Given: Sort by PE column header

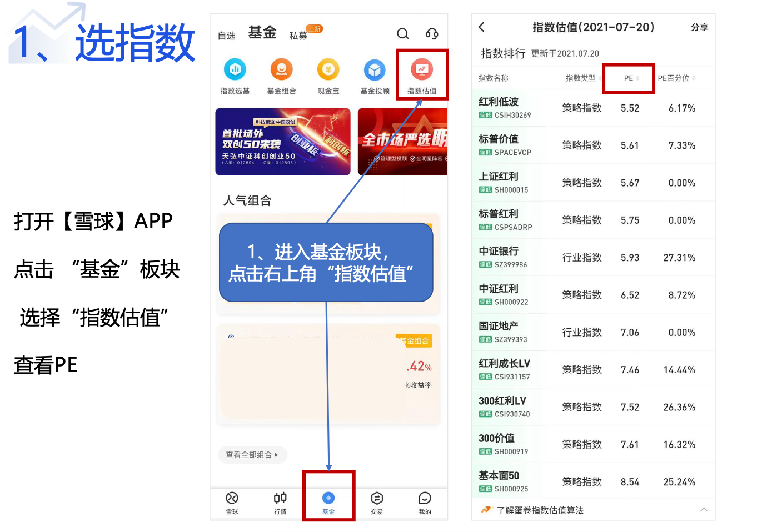Looking at the screenshot, I should pyautogui.click(x=631, y=78).
